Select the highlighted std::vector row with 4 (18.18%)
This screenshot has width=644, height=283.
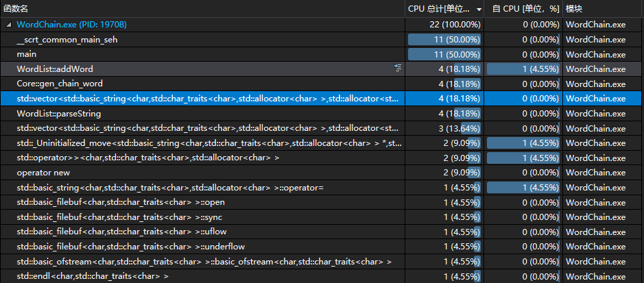(x=322, y=99)
